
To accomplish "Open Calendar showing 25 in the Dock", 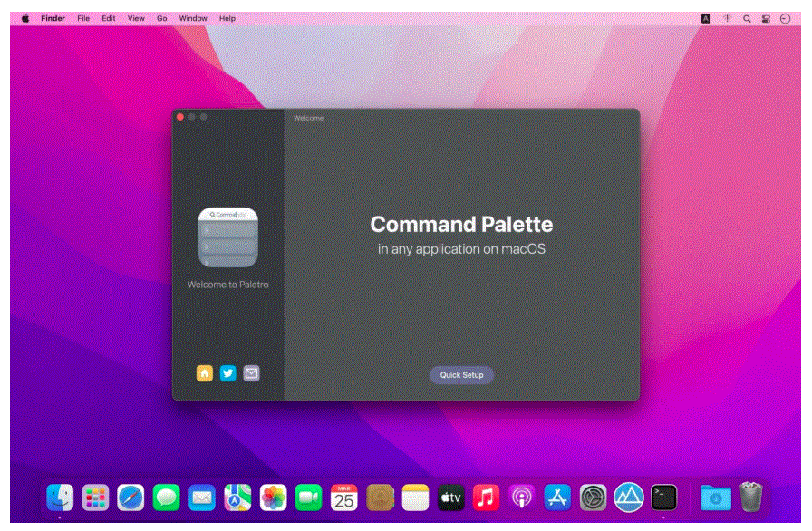I will (343, 497).
